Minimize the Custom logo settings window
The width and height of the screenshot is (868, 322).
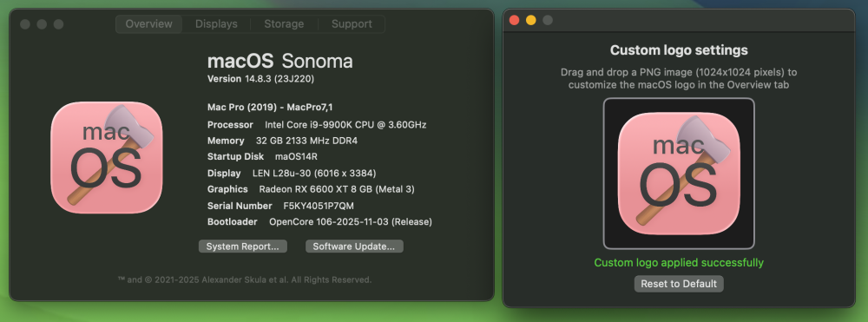[531, 21]
